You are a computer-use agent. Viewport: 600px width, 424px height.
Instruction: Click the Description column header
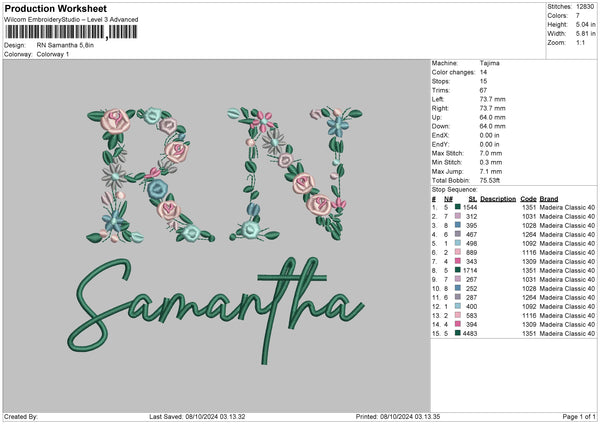click(x=498, y=198)
